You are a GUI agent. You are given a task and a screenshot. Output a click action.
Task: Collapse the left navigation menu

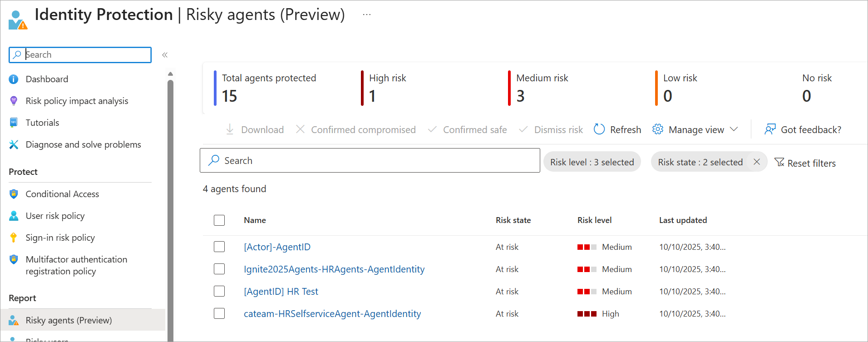coord(165,55)
